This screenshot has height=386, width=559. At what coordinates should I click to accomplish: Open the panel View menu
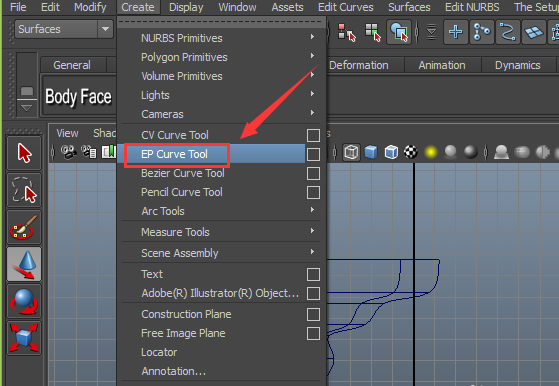[67, 133]
